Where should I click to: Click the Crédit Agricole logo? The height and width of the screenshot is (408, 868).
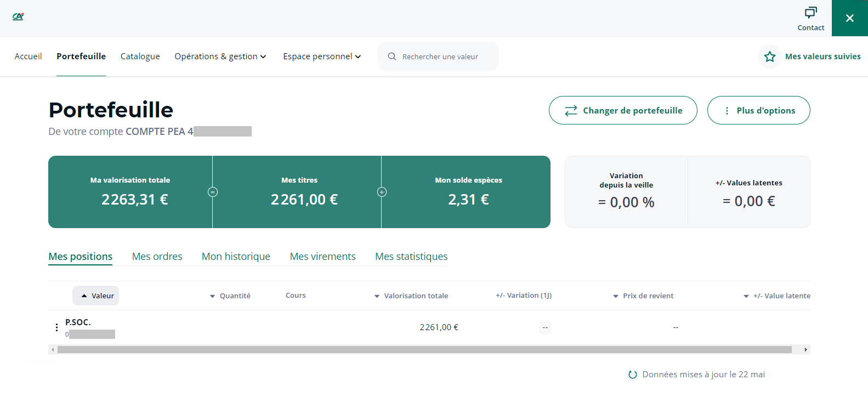click(x=18, y=16)
